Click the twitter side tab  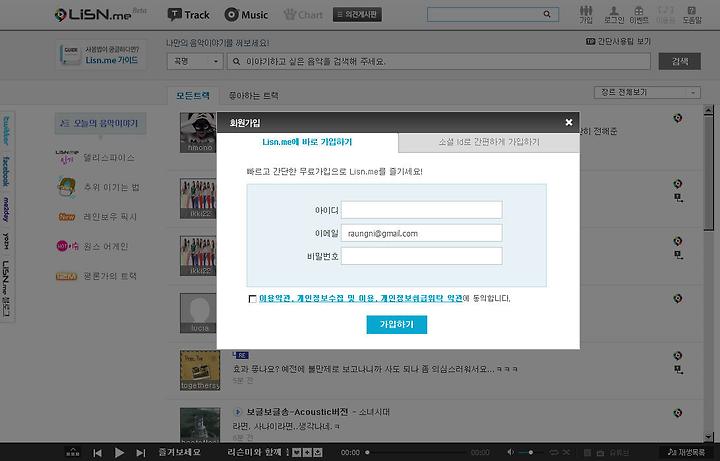pos(6,130)
